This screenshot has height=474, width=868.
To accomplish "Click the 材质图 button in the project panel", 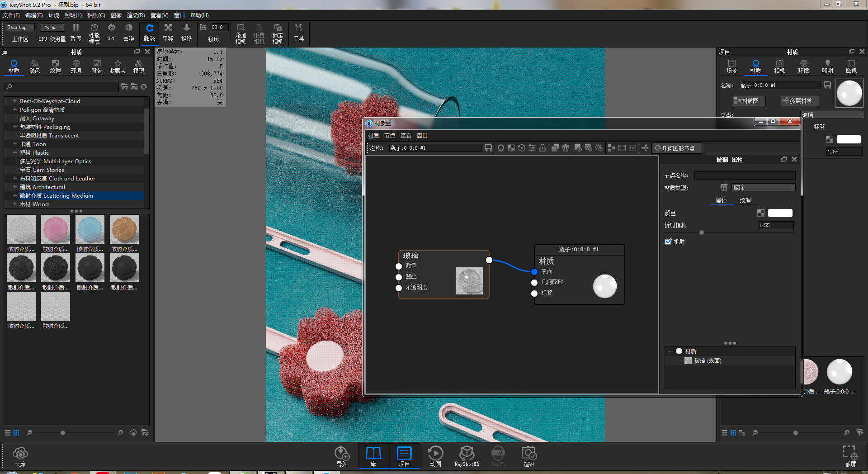I will (748, 100).
